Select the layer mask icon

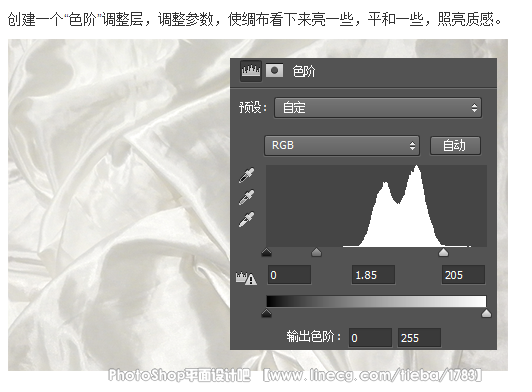tap(274, 71)
